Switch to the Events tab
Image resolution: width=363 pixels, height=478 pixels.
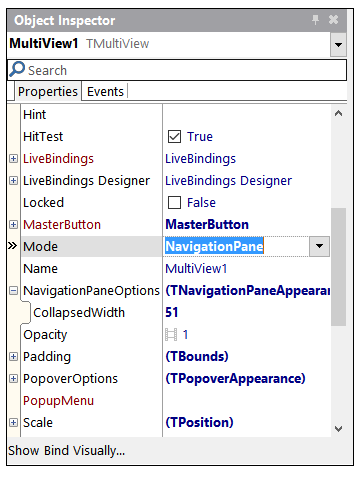point(105,92)
